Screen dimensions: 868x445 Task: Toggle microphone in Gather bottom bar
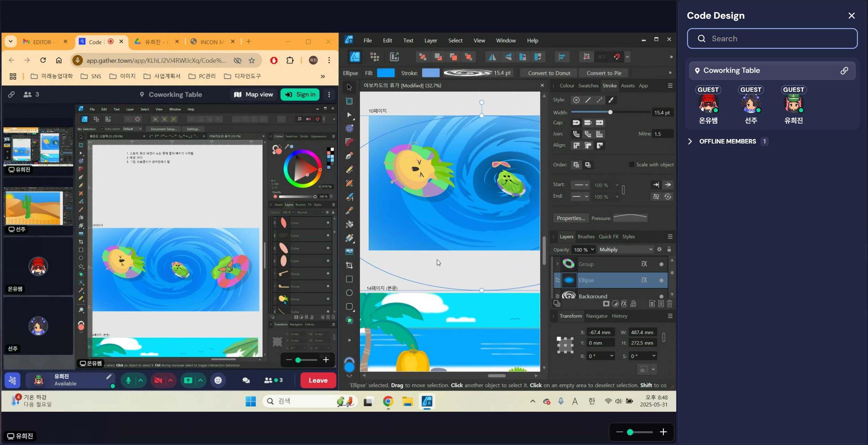[x=128, y=380]
